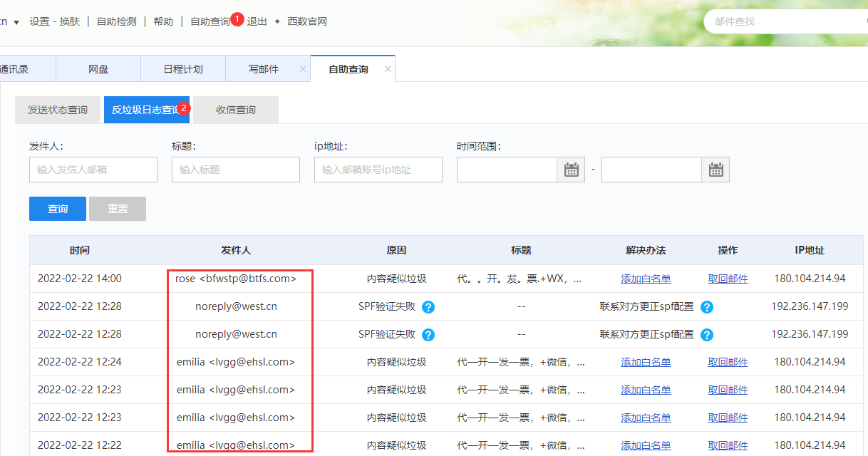Screen dimensions: 868x456
Task: Switch to the 网盘 tab
Action: pos(98,69)
